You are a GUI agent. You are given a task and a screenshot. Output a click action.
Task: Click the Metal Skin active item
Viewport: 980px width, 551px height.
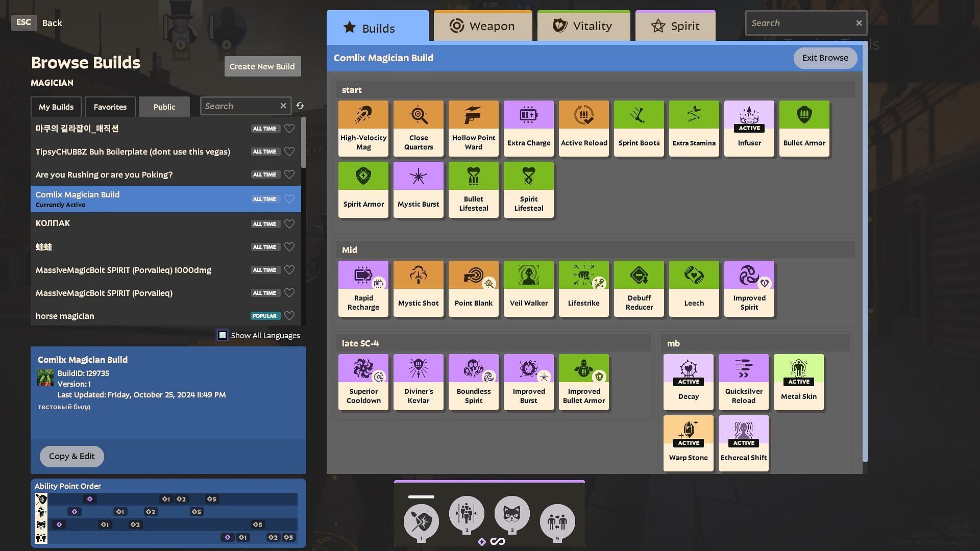[798, 382]
